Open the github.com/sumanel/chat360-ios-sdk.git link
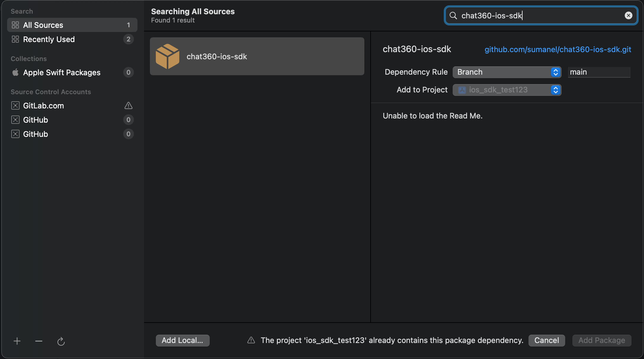 [558, 49]
